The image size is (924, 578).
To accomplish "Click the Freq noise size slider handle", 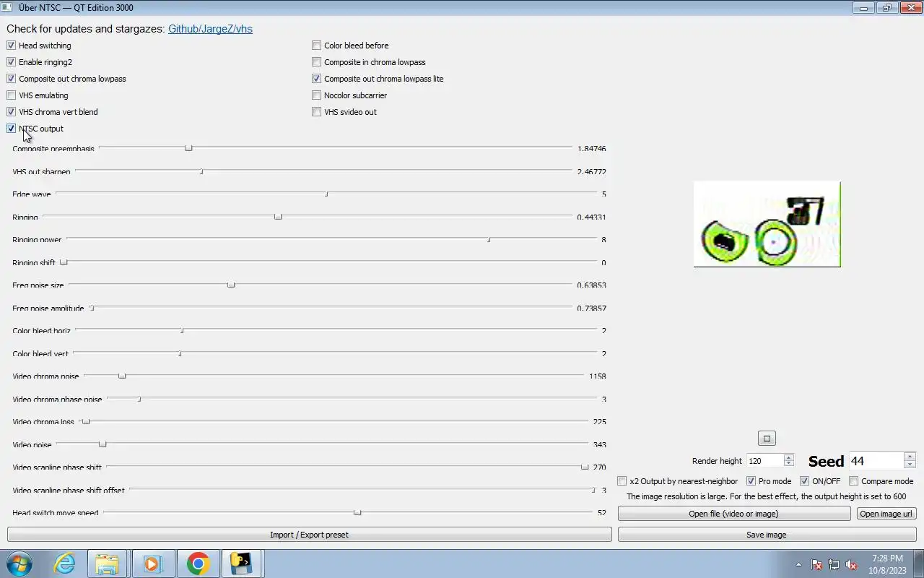I will tap(231, 285).
